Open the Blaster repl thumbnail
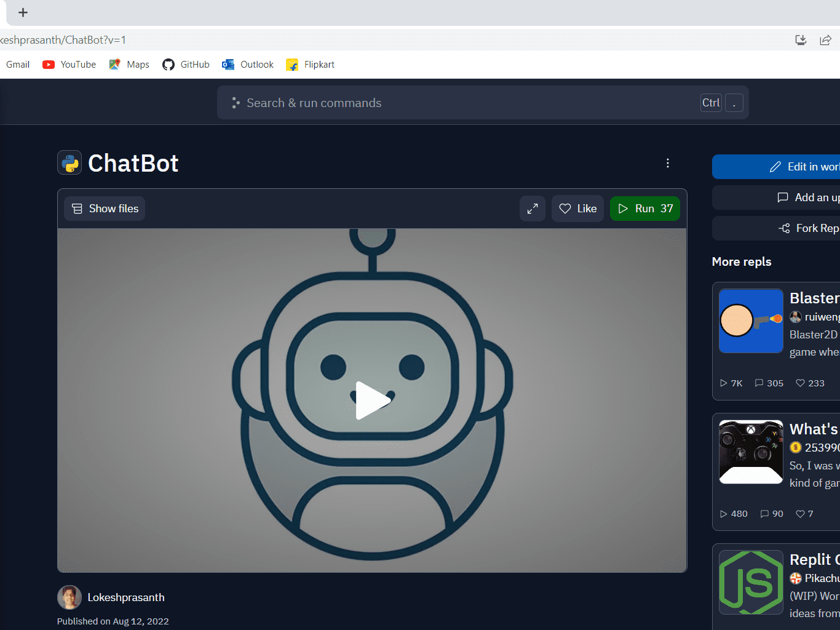Image resolution: width=840 pixels, height=630 pixels. [751, 321]
